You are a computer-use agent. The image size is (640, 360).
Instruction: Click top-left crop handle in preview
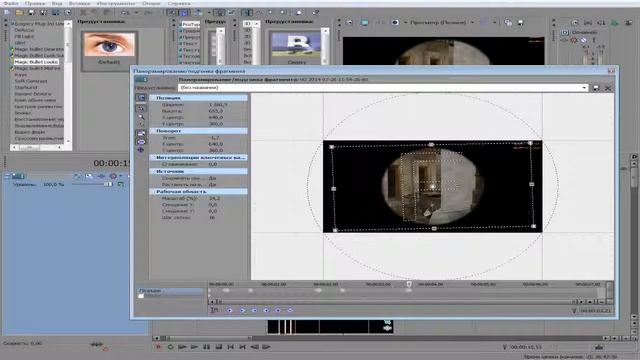tap(332, 147)
